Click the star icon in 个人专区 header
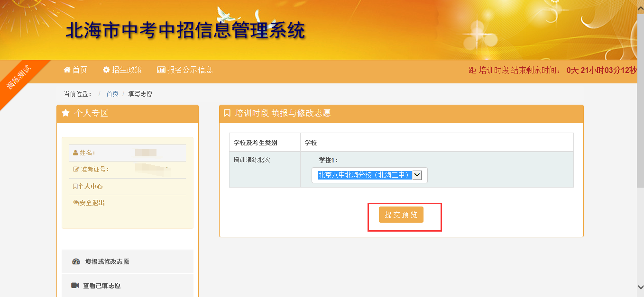This screenshot has width=644, height=297. tap(66, 113)
